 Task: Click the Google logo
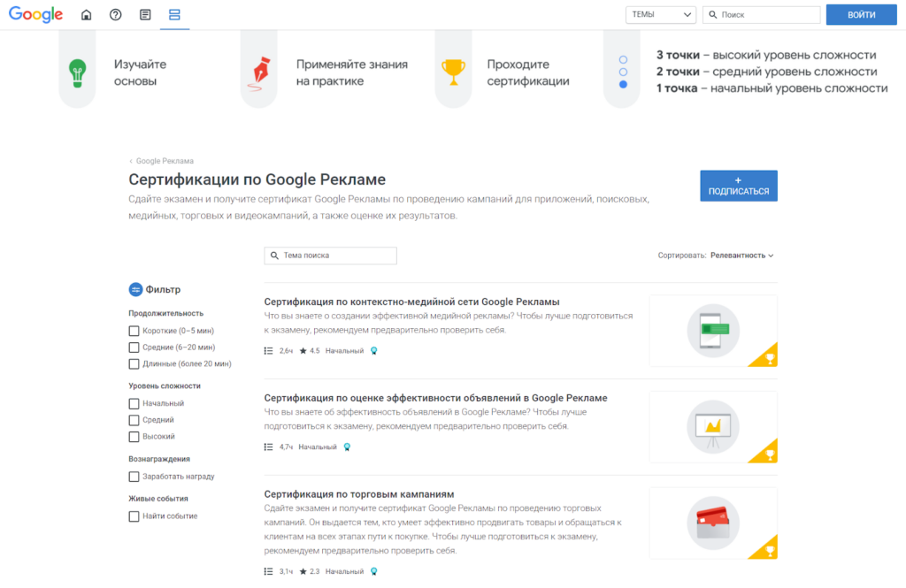point(35,14)
